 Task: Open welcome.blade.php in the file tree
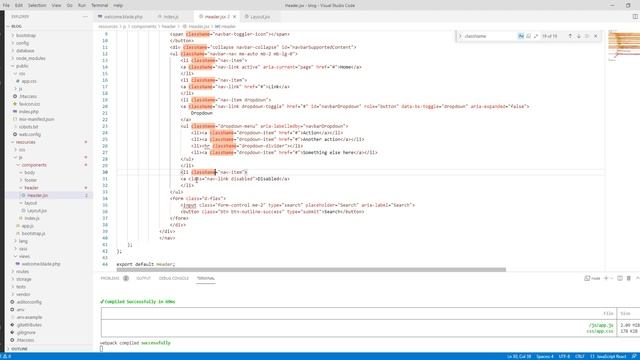click(40, 264)
